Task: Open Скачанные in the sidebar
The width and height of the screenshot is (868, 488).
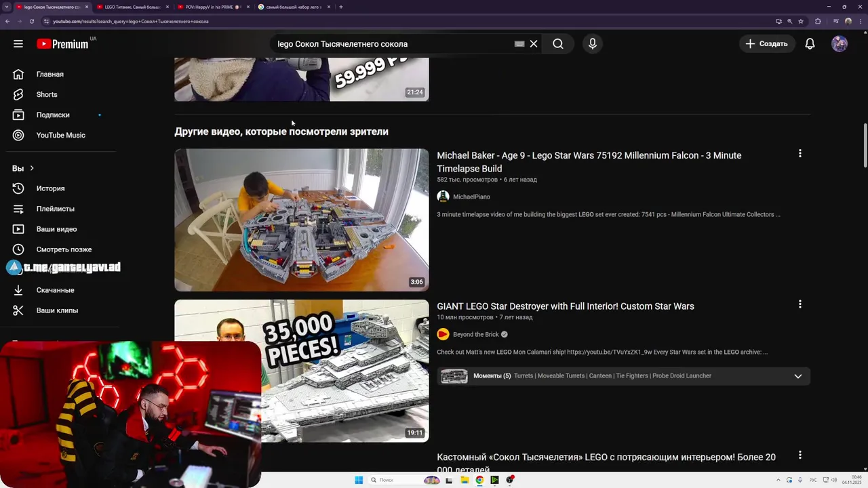Action: pyautogui.click(x=55, y=290)
